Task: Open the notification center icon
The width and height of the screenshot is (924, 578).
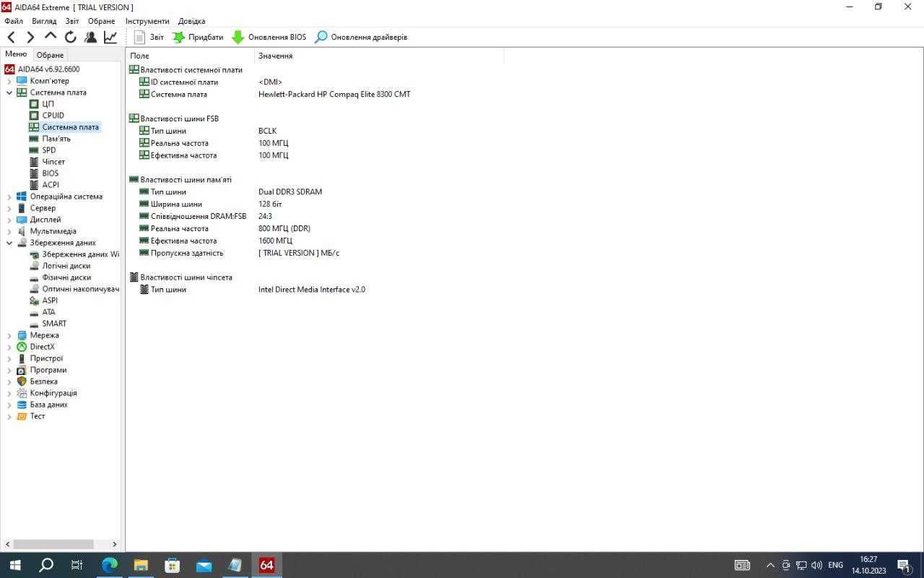Action: click(x=904, y=565)
